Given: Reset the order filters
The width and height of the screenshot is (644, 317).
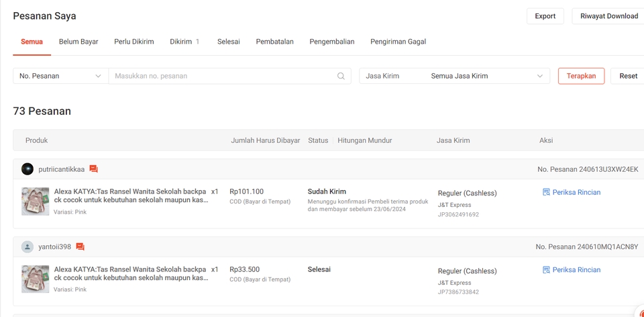Looking at the screenshot, I should click(628, 76).
